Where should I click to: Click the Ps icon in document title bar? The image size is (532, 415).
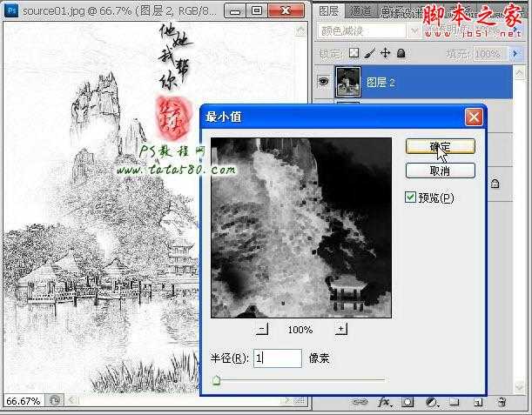[11, 10]
